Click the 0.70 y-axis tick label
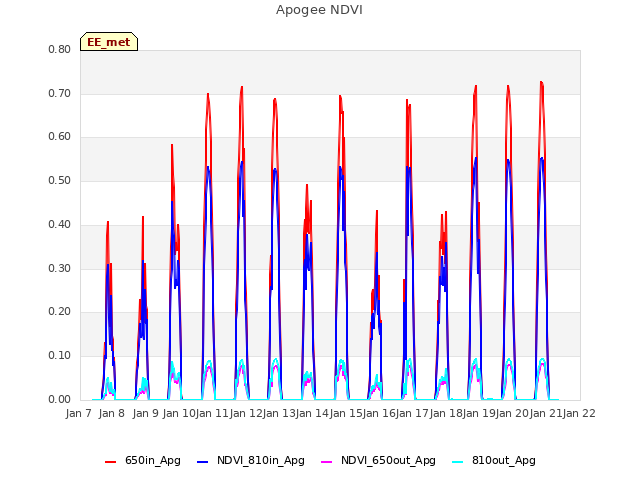 60,93
